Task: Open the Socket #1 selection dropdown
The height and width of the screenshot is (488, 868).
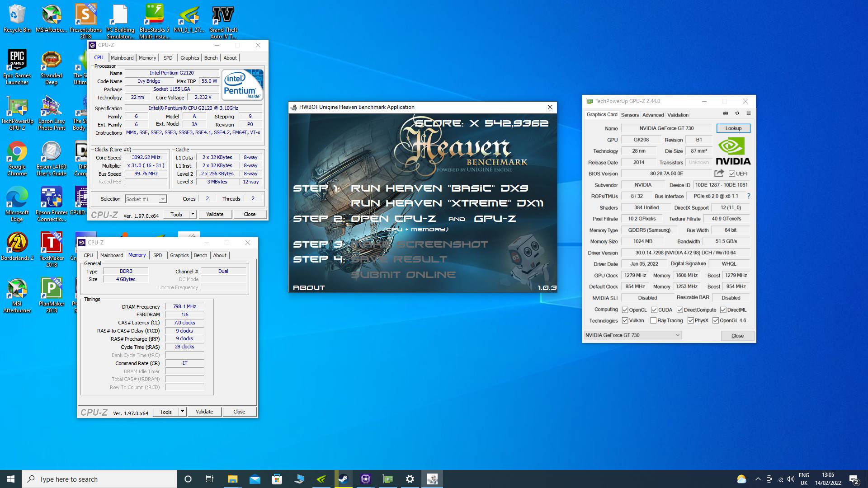Action: (x=146, y=199)
